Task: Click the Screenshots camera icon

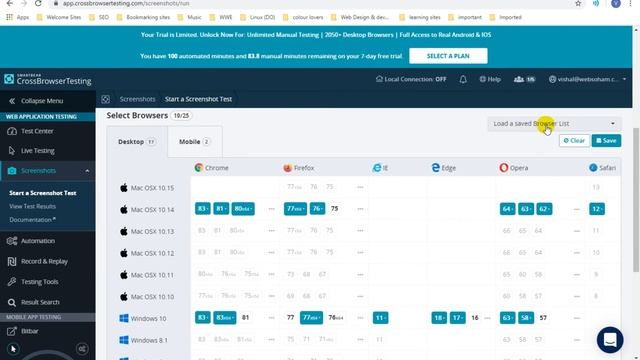Action: pos(12,171)
